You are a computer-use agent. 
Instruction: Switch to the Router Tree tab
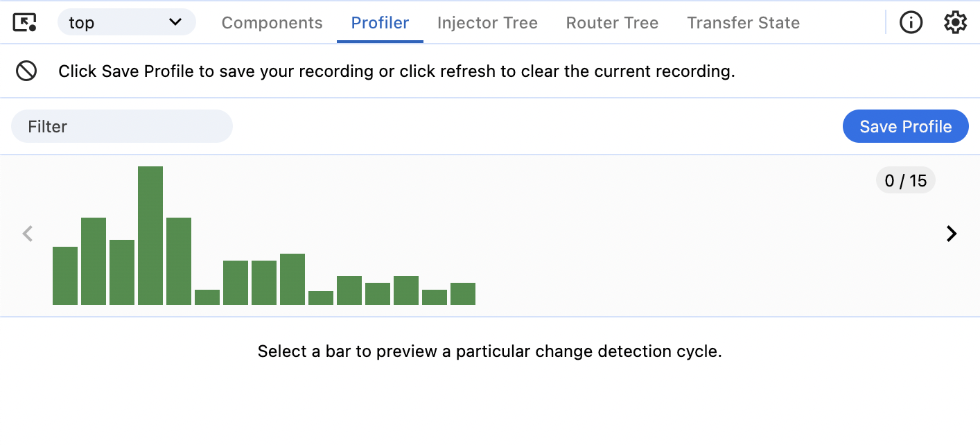[612, 22]
